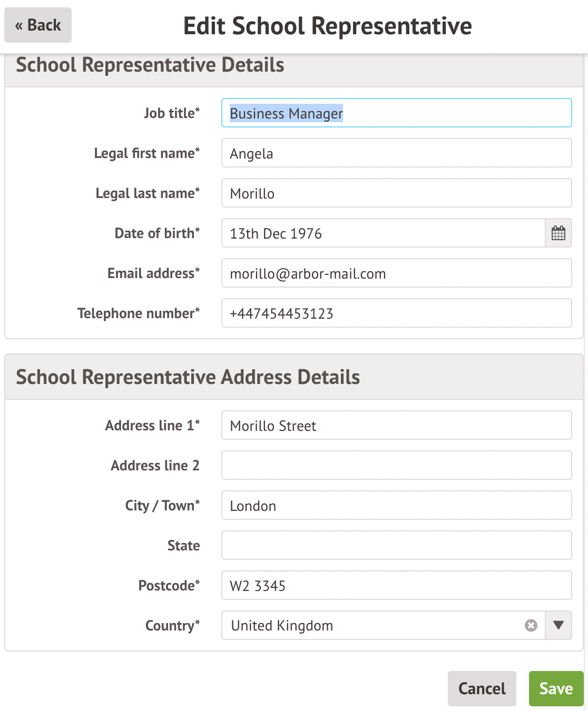Screen dimensions: 588x710
Task: Open the date of birth calendar picker
Action: click(x=558, y=233)
